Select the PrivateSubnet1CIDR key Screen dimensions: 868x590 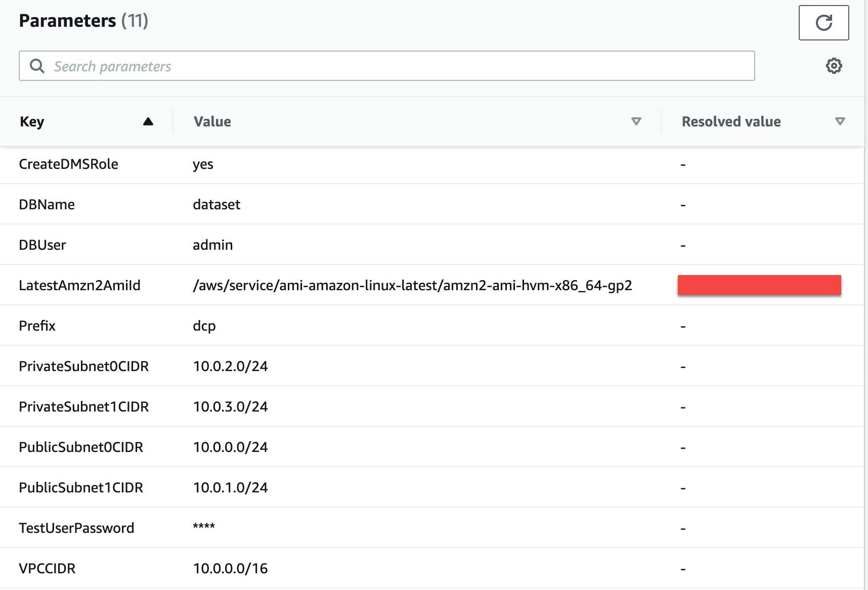pos(83,406)
